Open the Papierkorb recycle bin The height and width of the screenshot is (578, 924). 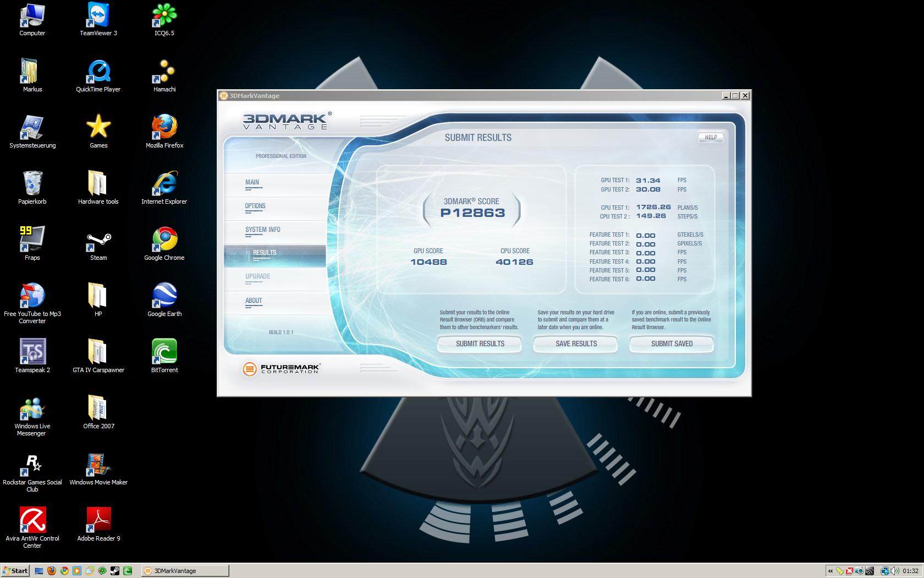coord(32,188)
